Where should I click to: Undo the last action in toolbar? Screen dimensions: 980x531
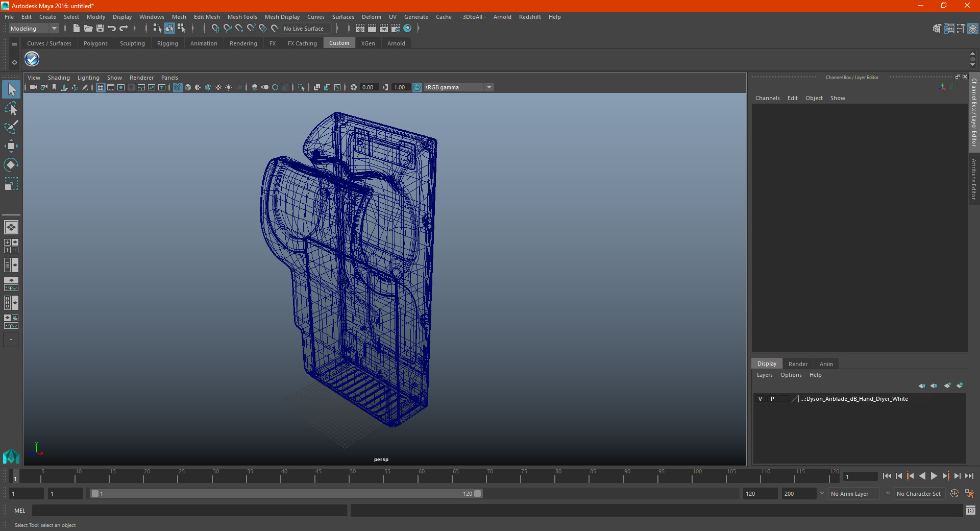coord(112,29)
